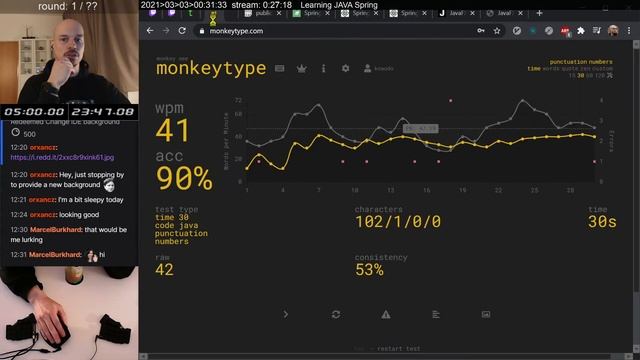The image size is (640, 360).
Task: Open custom duration tools icon
Action: point(610,76)
